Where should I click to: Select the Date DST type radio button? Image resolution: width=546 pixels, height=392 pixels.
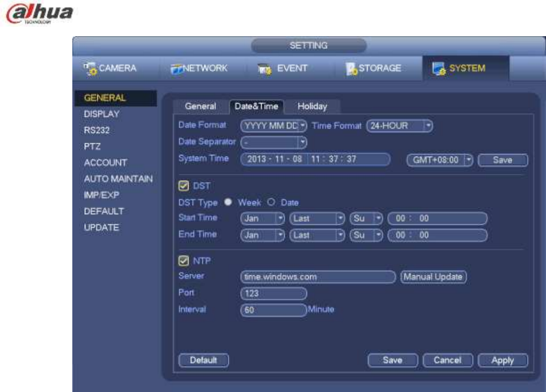pyautogui.click(x=272, y=202)
